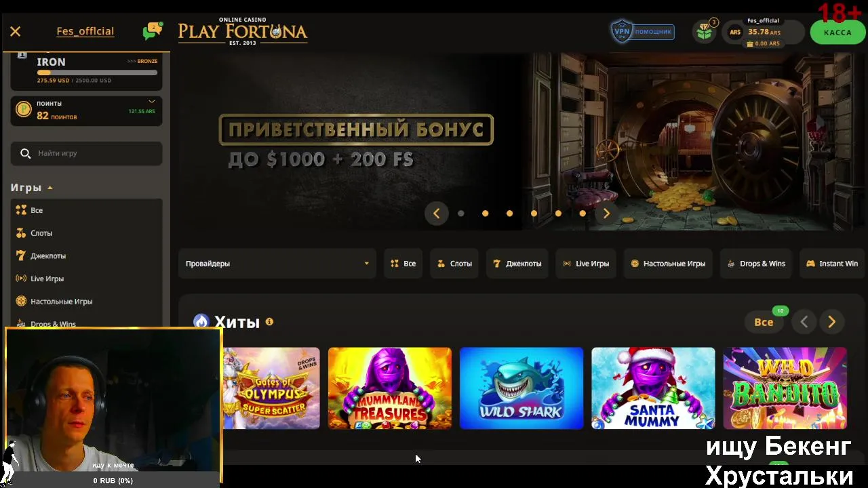Collapse the Игры sidebar section
This screenshot has width=868, height=488.
(x=32, y=188)
